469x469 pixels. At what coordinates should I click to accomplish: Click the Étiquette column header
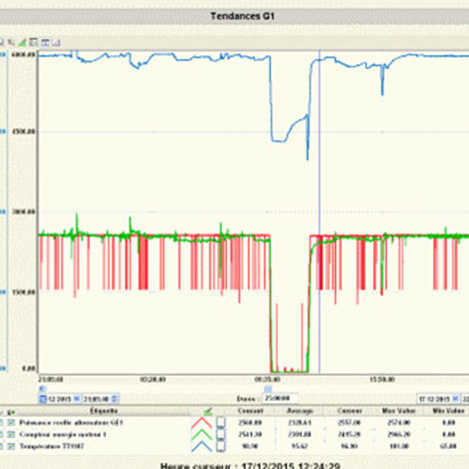click(104, 411)
